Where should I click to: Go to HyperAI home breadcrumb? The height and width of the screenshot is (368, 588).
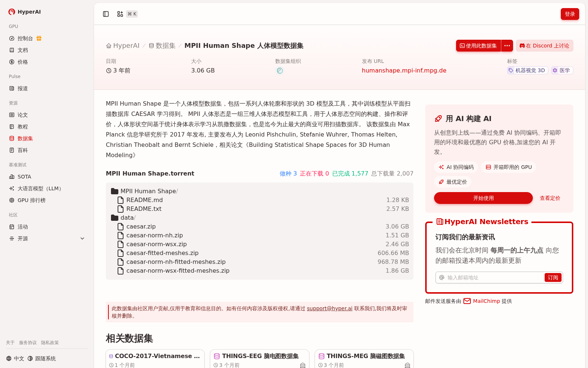pos(123,46)
